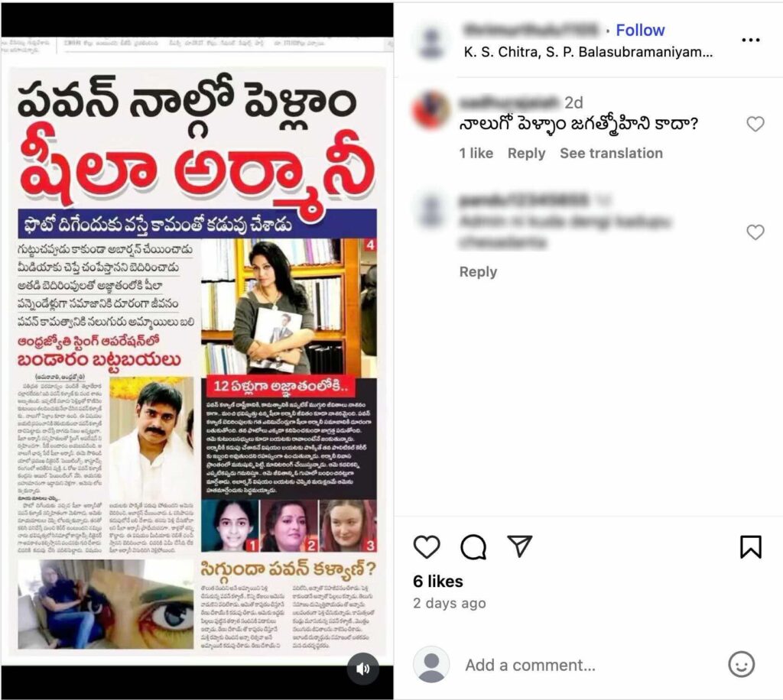The width and height of the screenshot is (783, 700).
Task: Open the three-dots more options menu
Action: (751, 40)
